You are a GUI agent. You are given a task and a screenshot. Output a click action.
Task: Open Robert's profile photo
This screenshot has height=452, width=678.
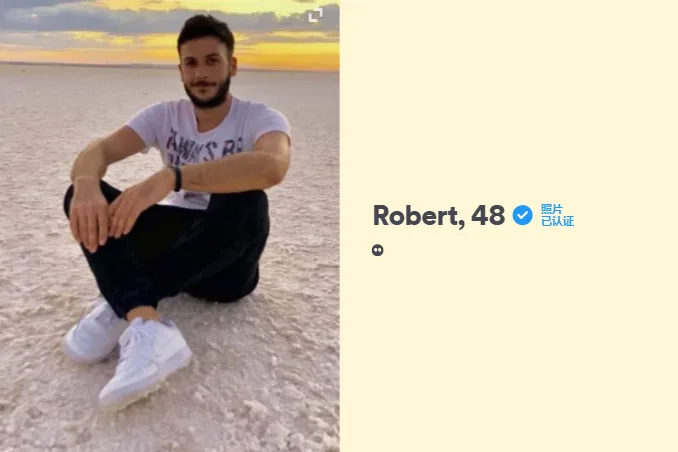[x=170, y=226]
